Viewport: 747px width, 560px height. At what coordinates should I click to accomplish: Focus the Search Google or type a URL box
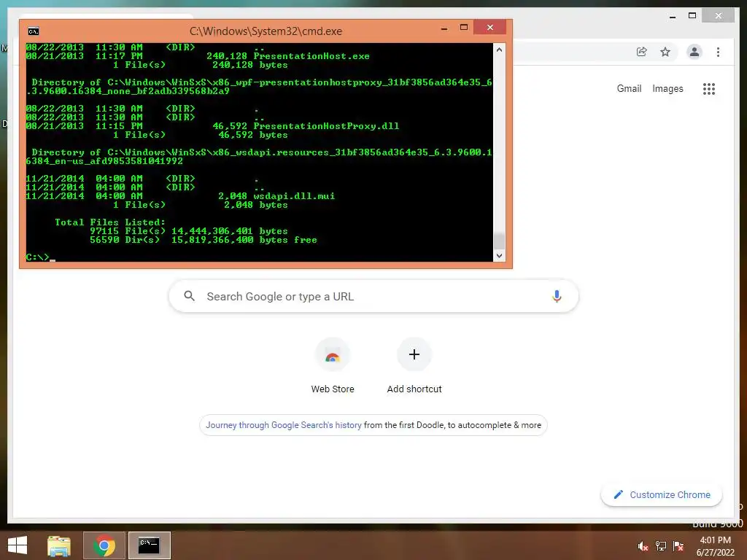point(373,296)
